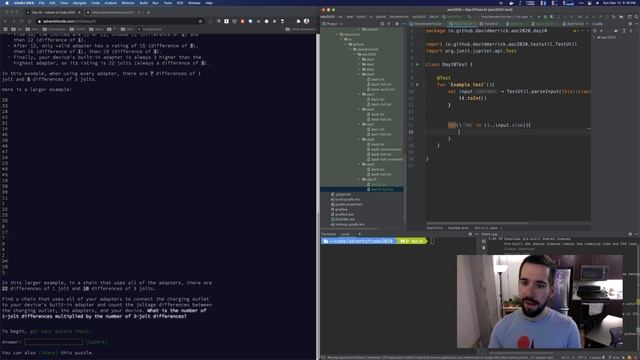Select the Local terminal session tab
Viewport: 640px width, 360px height.
345,234
